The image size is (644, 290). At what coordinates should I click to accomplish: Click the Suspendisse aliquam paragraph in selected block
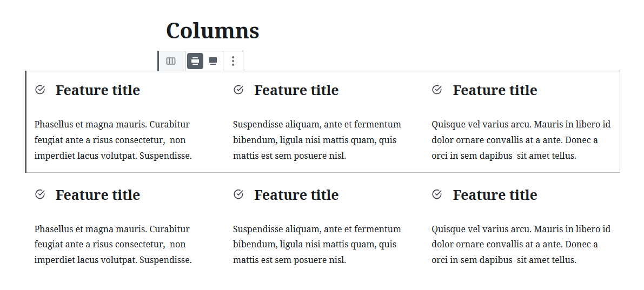point(317,140)
